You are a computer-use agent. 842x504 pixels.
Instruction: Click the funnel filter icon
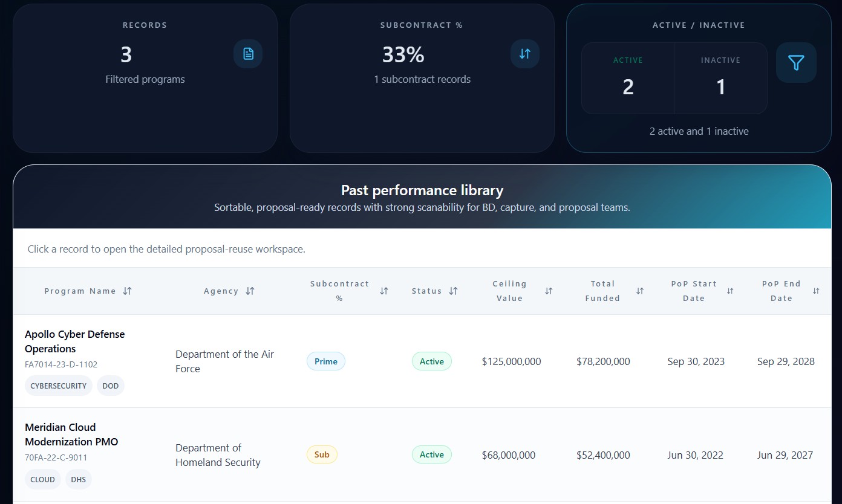[796, 62]
